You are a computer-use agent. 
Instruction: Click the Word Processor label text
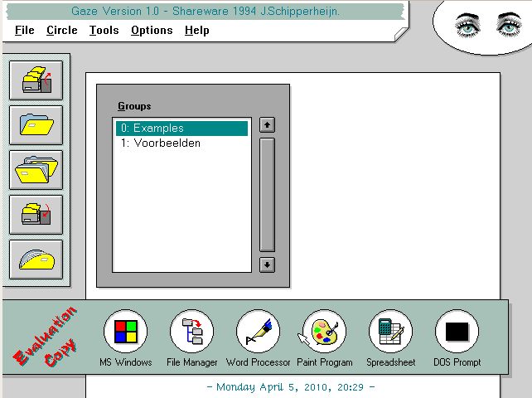(x=258, y=362)
